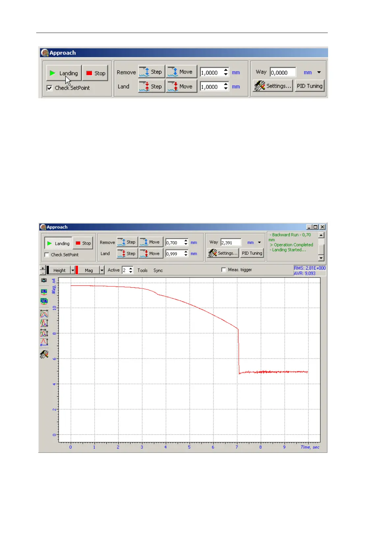Click the red Mag color swatch
Image resolution: width=392 pixels, height=555 pixels.
pos(77,270)
